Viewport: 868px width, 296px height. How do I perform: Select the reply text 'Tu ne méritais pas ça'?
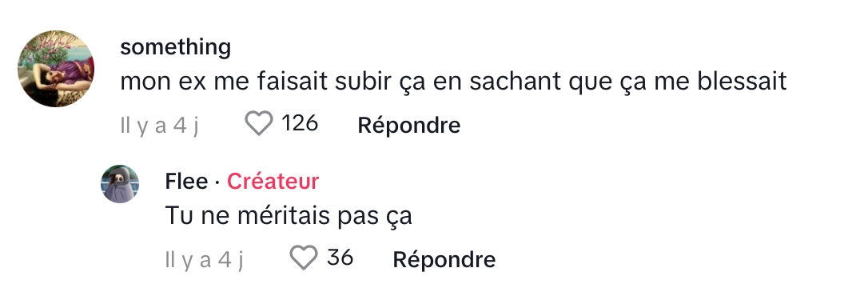pos(289,216)
